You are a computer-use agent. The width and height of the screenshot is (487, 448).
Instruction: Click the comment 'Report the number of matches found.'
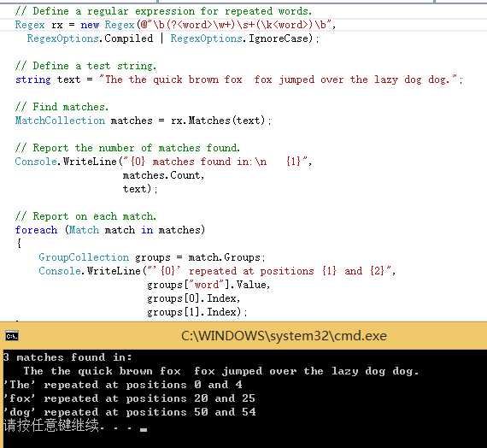(127, 148)
